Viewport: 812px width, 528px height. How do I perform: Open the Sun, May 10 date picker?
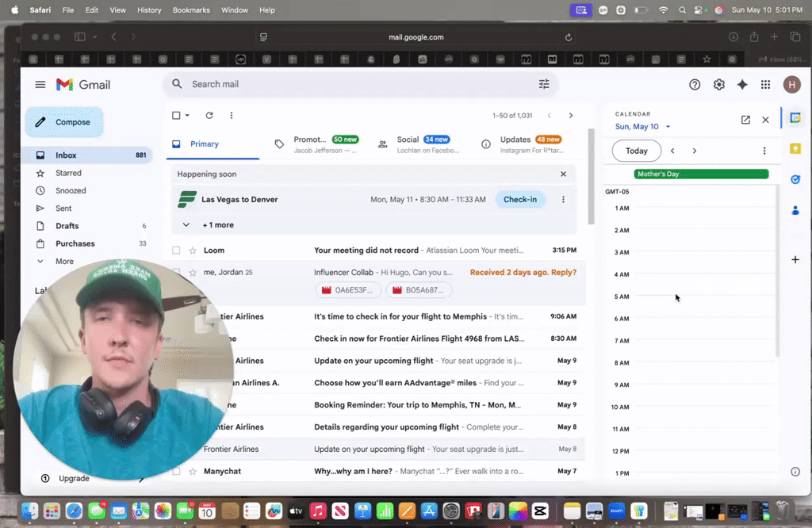[x=642, y=127]
